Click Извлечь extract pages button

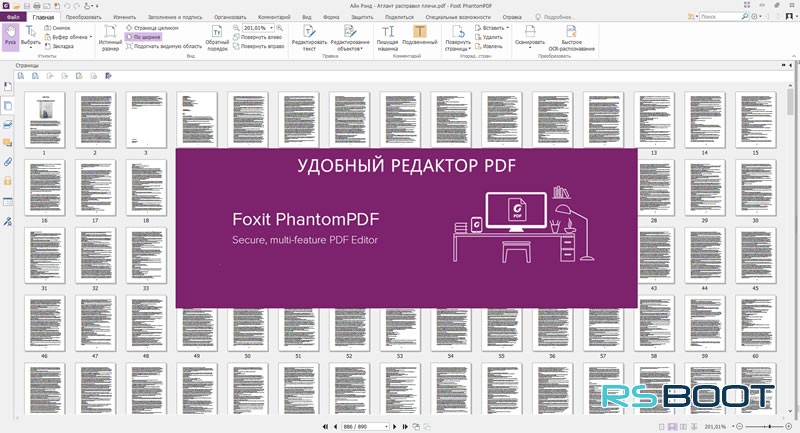489,46
